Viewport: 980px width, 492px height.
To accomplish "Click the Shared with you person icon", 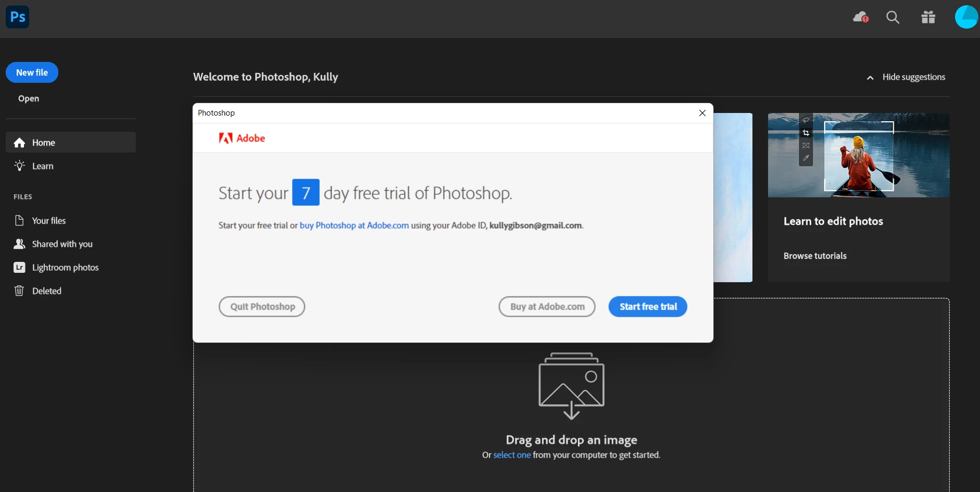I will point(19,244).
